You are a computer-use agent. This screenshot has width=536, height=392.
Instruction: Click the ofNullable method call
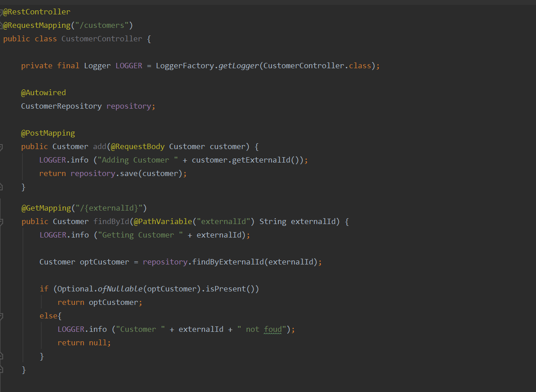click(120, 289)
